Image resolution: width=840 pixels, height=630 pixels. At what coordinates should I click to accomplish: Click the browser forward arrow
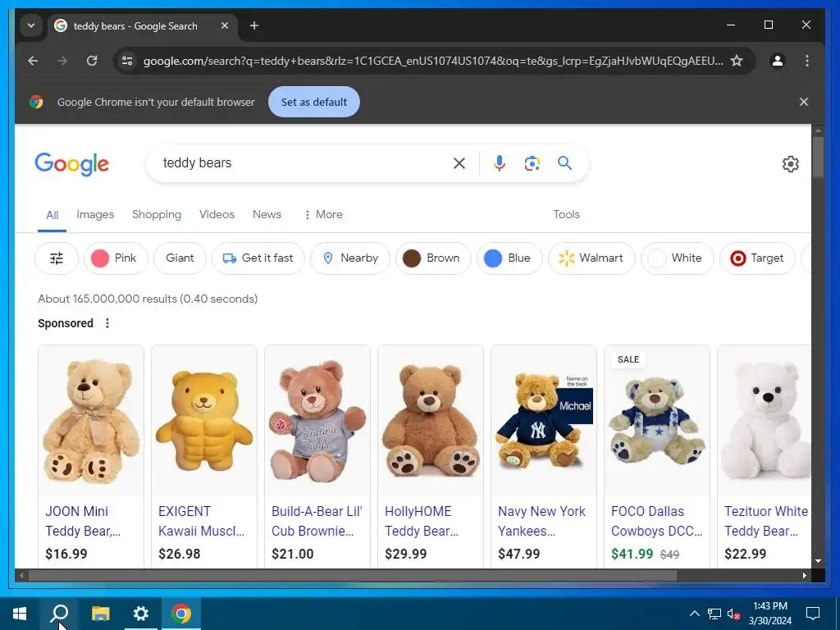pos(62,61)
